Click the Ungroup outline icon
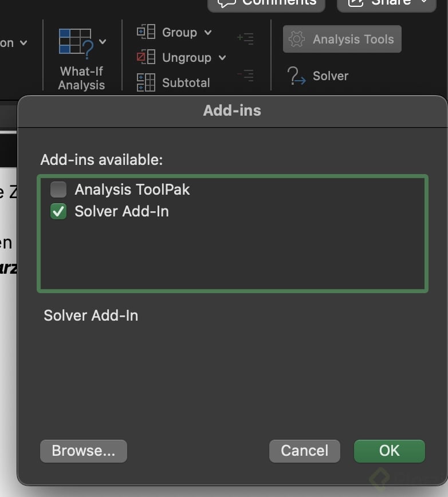This screenshot has height=497, width=448. pos(146,57)
